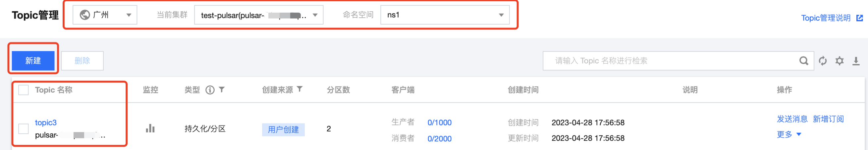Click the blue 新建 button
The height and width of the screenshot is (150, 868).
click(33, 61)
